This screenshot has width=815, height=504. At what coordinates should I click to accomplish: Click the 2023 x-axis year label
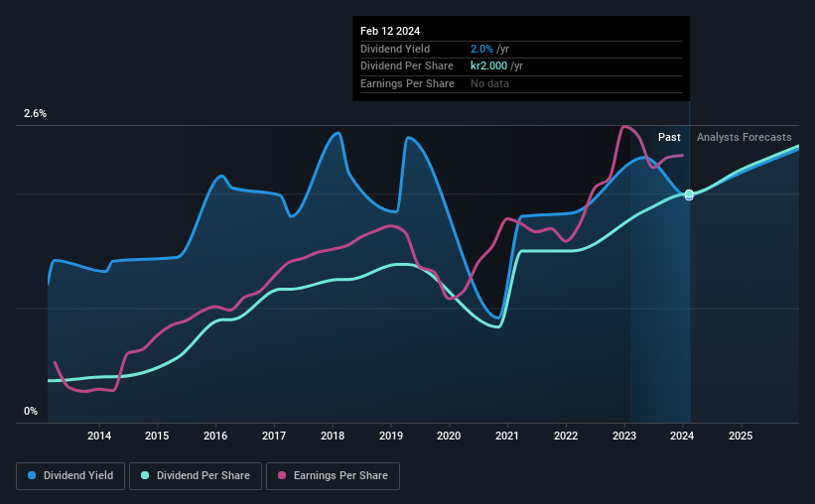pyautogui.click(x=624, y=436)
